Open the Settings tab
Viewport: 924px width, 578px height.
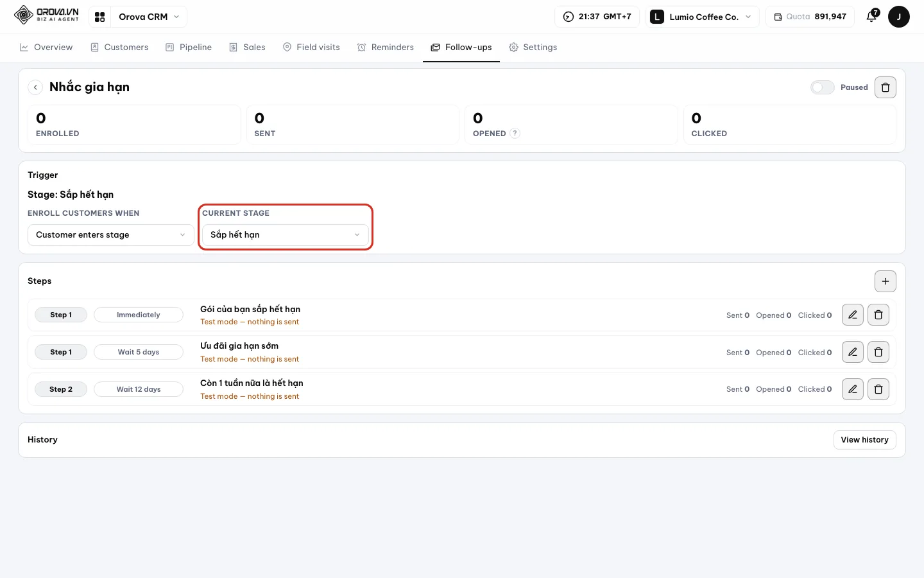click(533, 48)
